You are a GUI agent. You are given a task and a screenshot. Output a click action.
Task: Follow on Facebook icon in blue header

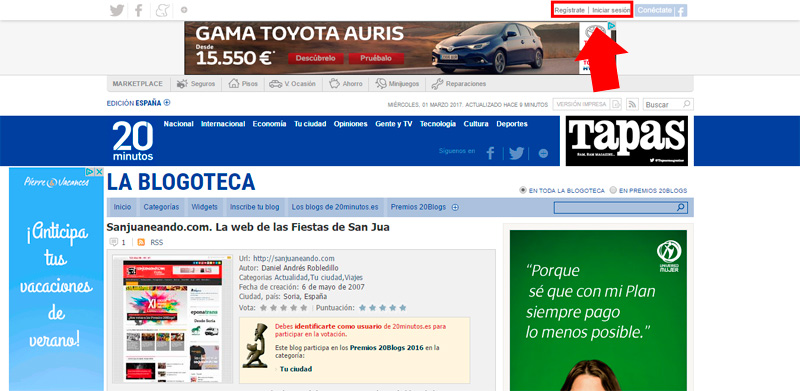click(490, 153)
